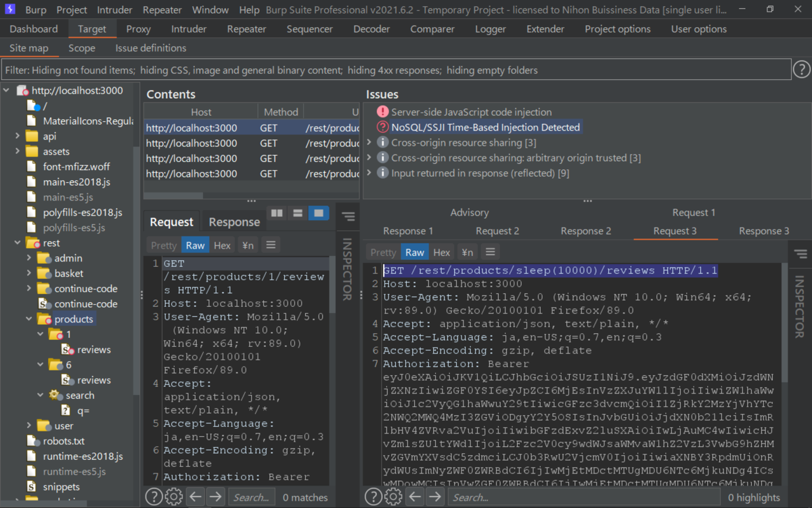Sort contents by the Method column header
Viewport: 812px width, 508px height.
(x=281, y=112)
